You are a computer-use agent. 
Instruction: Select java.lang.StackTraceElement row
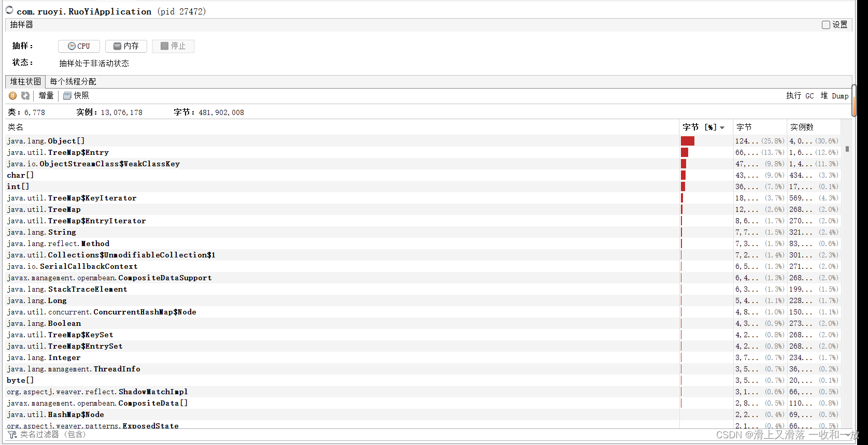(423, 289)
